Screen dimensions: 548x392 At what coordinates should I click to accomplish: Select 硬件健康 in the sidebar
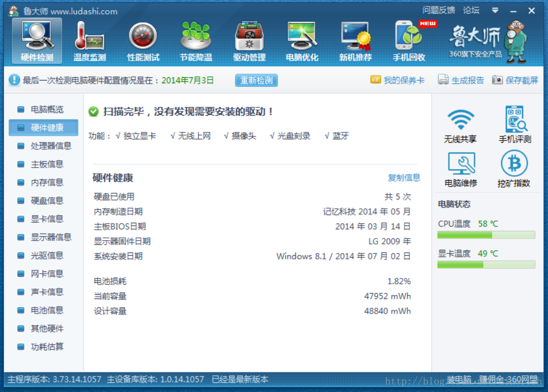pos(43,128)
